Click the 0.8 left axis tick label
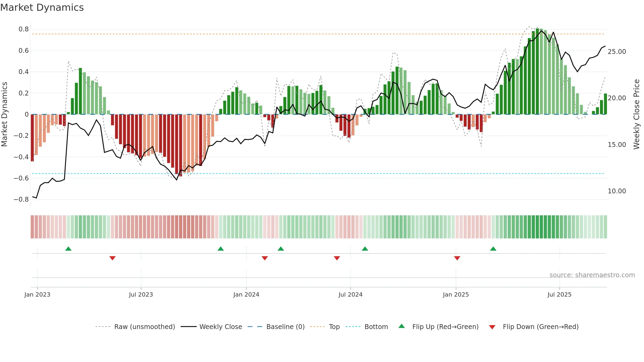The width and height of the screenshot is (644, 362). pos(24,29)
